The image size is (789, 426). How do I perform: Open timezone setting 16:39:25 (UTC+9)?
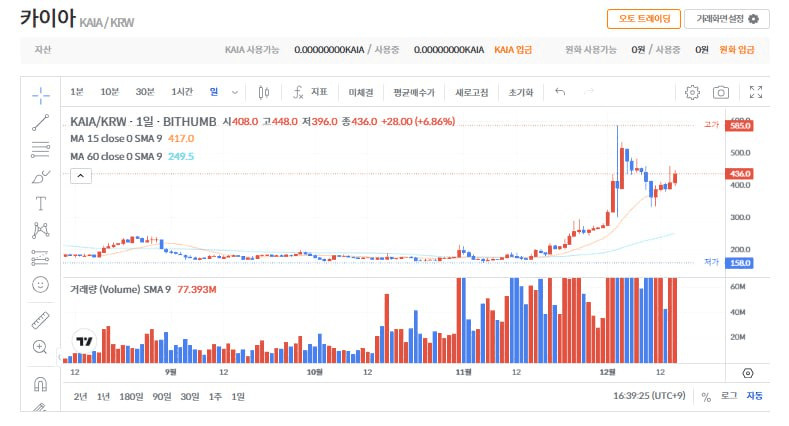[649, 396]
